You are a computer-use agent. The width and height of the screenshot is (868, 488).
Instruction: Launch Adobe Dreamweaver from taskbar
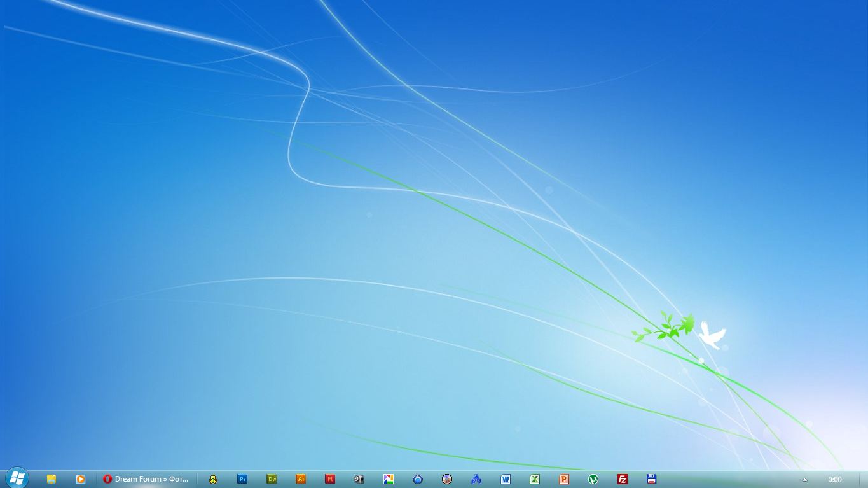click(272, 479)
